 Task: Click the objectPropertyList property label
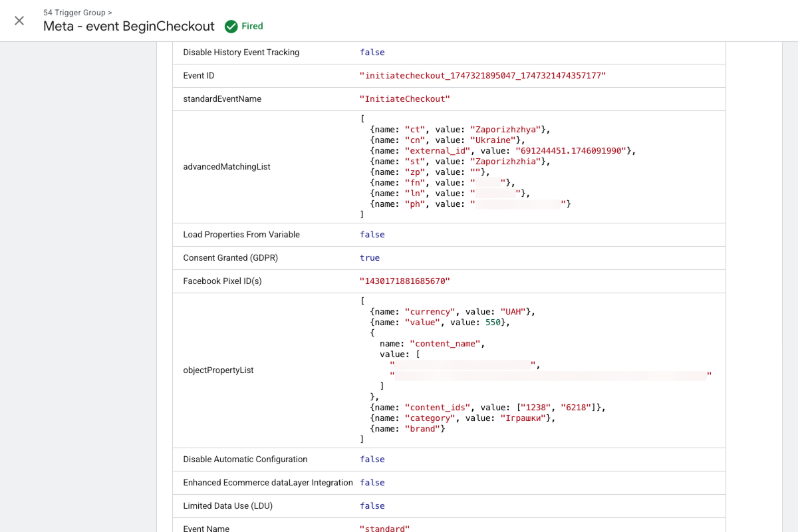[218, 370]
